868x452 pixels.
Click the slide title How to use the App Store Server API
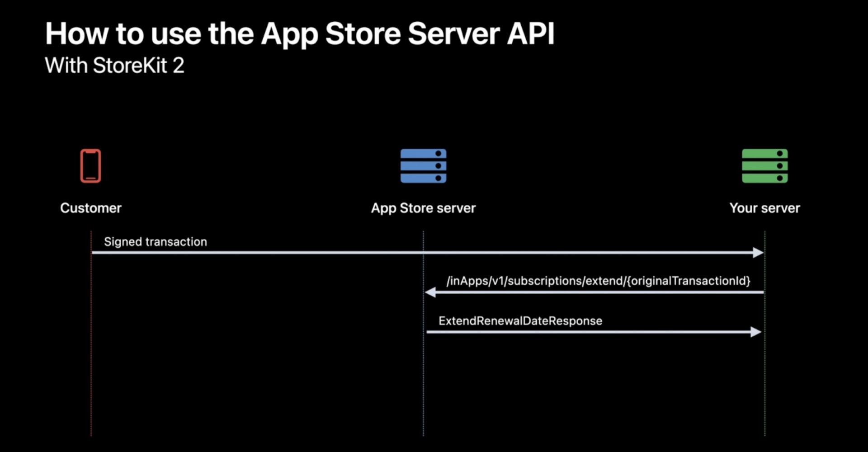click(x=298, y=33)
